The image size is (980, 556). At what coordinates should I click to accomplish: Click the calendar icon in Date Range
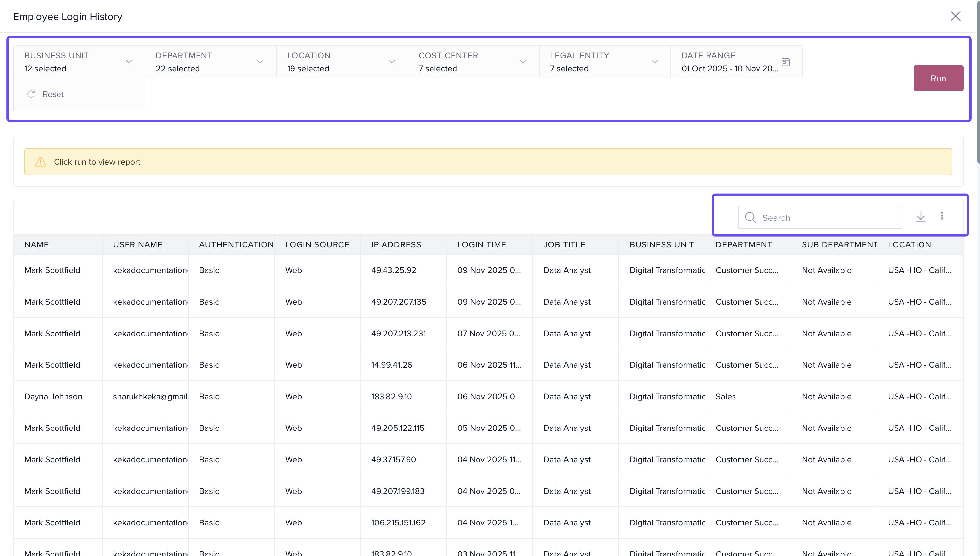(785, 62)
